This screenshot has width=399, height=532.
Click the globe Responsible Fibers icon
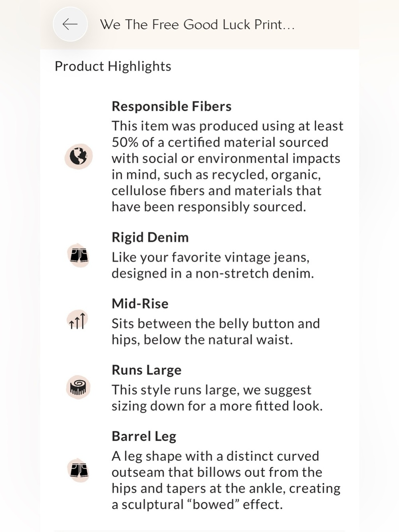(x=79, y=156)
